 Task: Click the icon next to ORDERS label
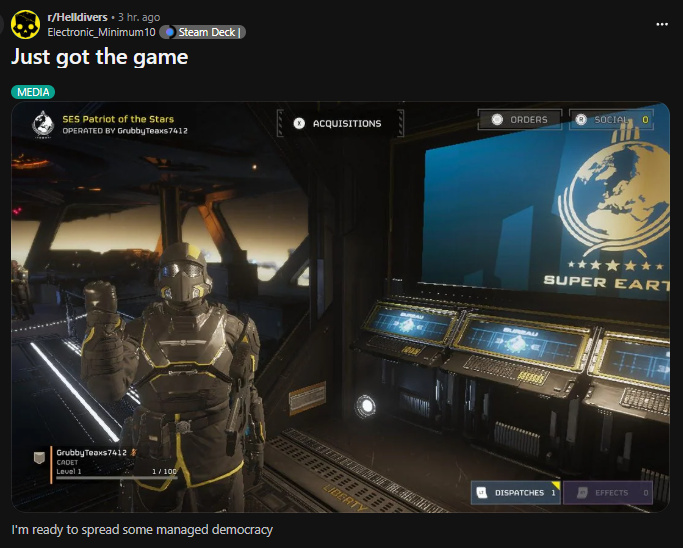(497, 119)
